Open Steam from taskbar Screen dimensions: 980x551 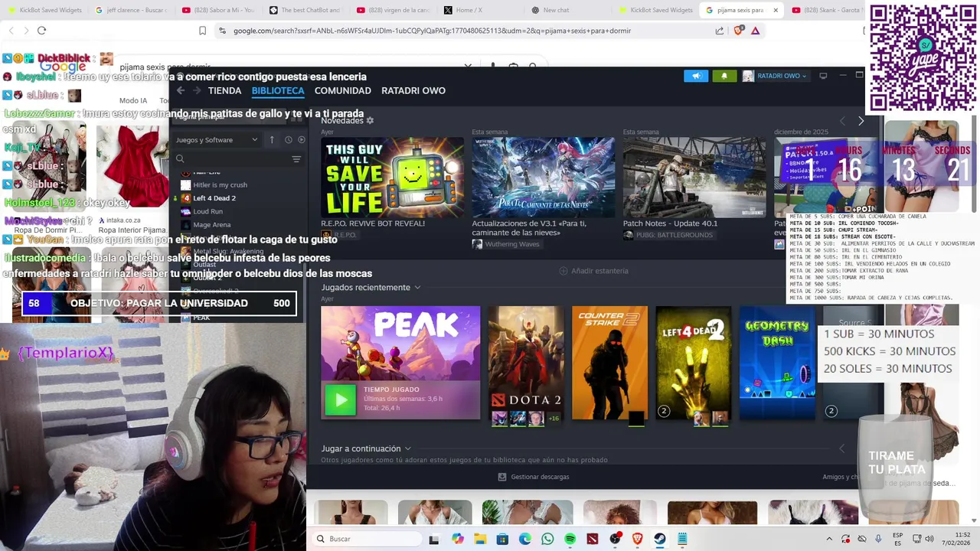[x=660, y=539]
